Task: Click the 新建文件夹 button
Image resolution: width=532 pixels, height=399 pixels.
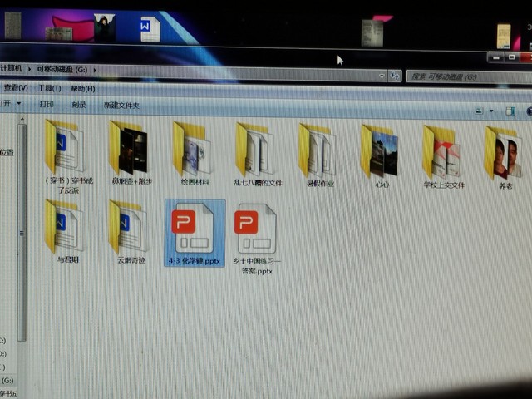Action: 121,106
